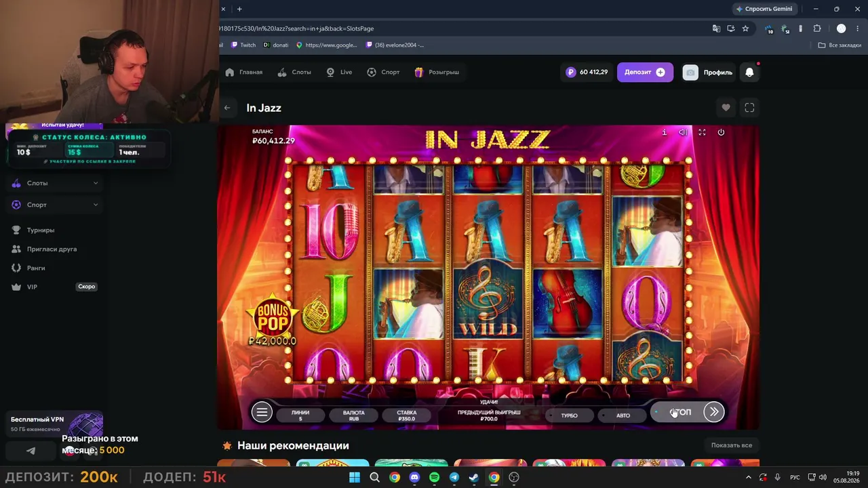Switch the РУС input language indicator

click(x=795, y=477)
